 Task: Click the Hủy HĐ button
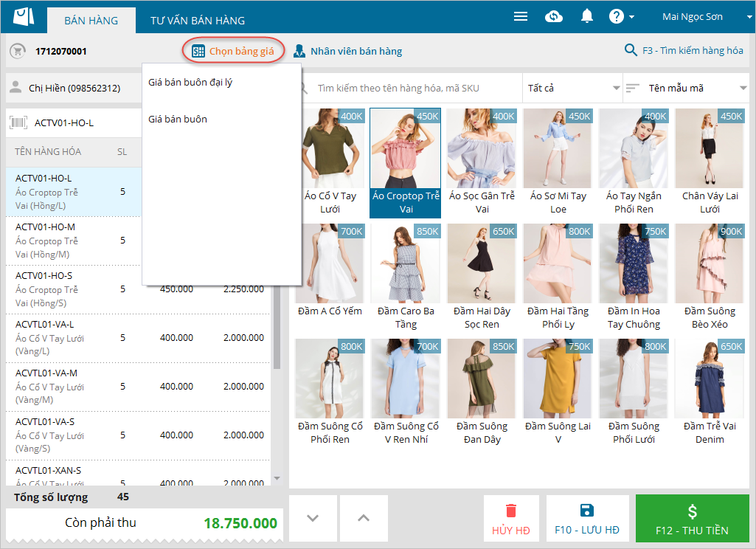click(x=511, y=518)
